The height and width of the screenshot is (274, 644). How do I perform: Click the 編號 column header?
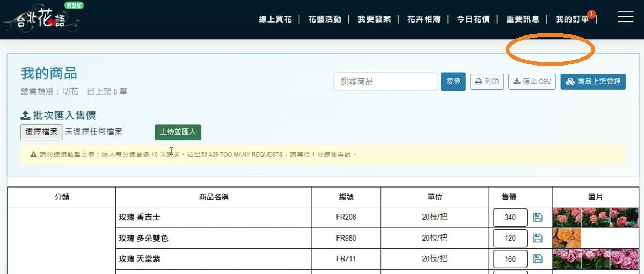click(x=346, y=197)
